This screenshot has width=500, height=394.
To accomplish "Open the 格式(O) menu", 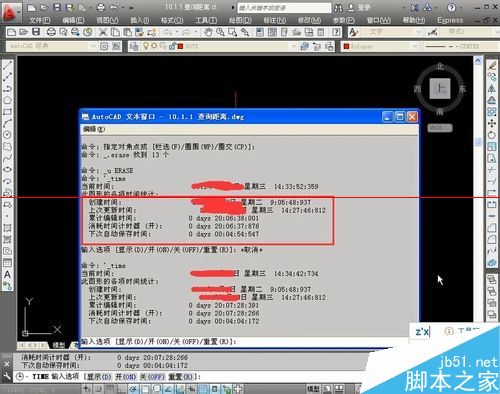I will [x=172, y=20].
